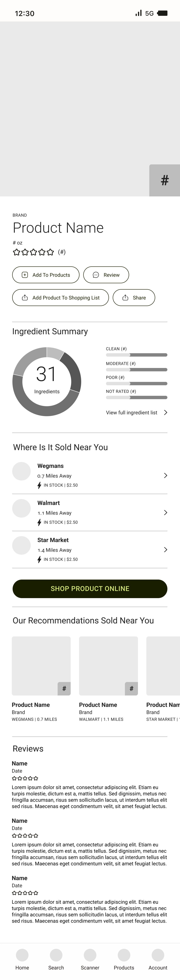Click the Share button
Viewport: 180px width, 980px height.
134,298
